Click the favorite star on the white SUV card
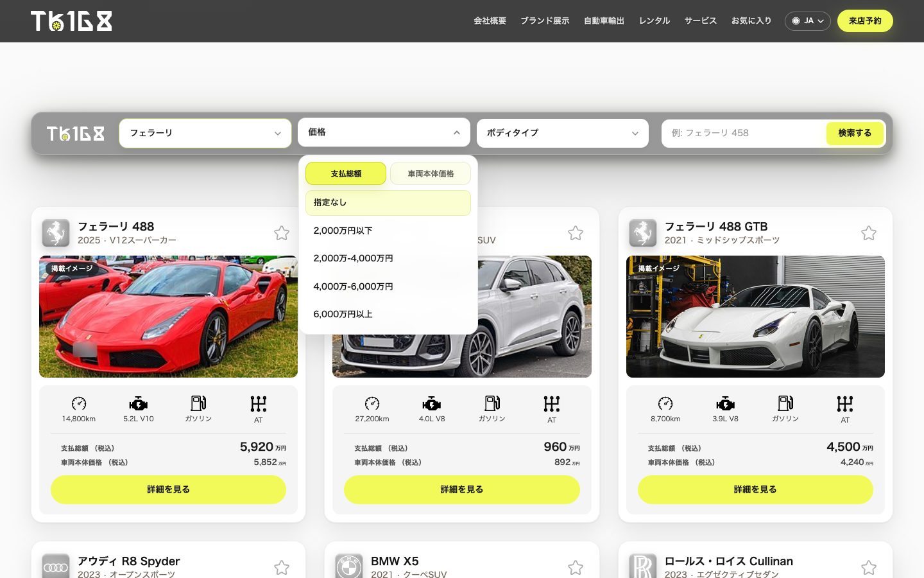This screenshot has width=924, height=578. point(576,233)
